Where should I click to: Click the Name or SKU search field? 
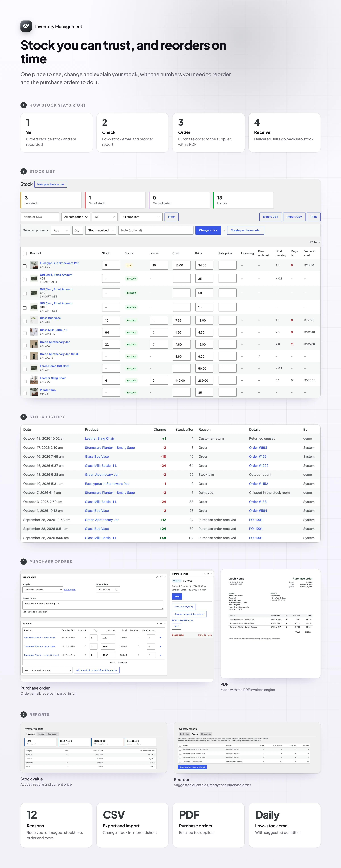40,217
